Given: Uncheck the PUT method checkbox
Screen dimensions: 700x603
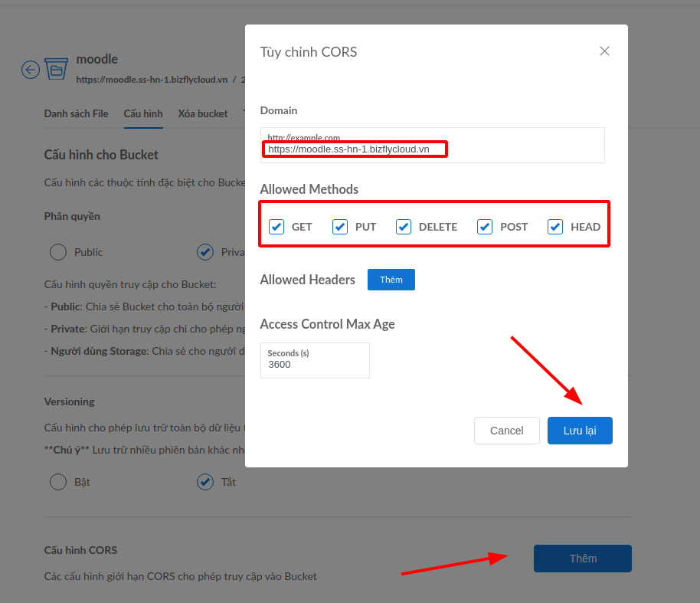Looking at the screenshot, I should [339, 227].
